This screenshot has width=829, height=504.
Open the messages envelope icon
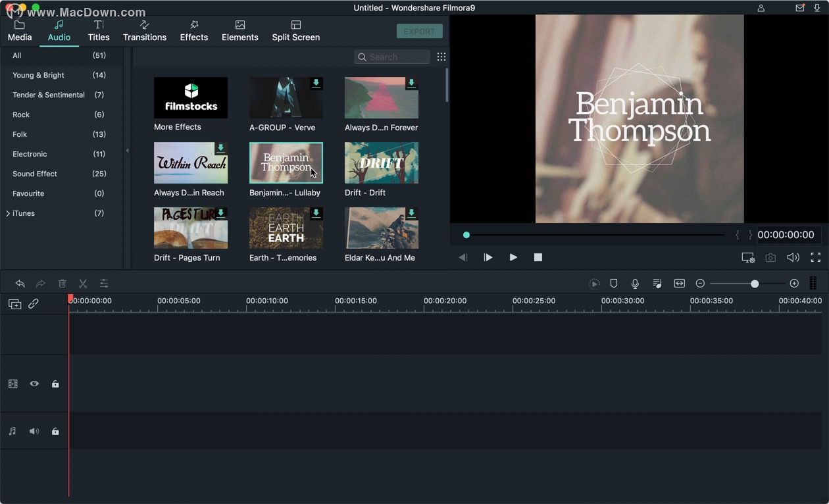tap(800, 8)
